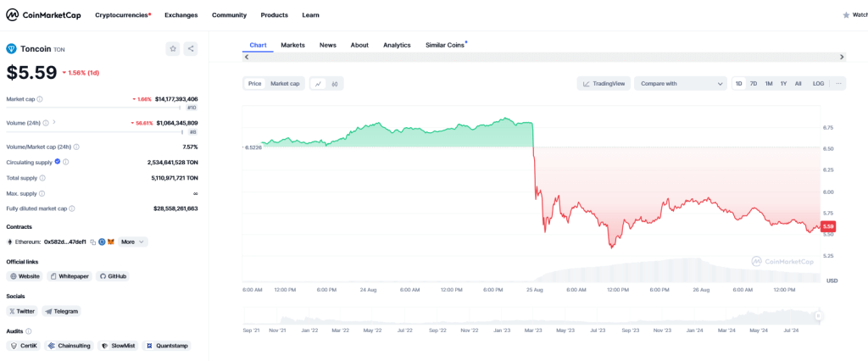This screenshot has width=868, height=361.
Task: Open chart more options ellipsis
Action: coord(838,84)
